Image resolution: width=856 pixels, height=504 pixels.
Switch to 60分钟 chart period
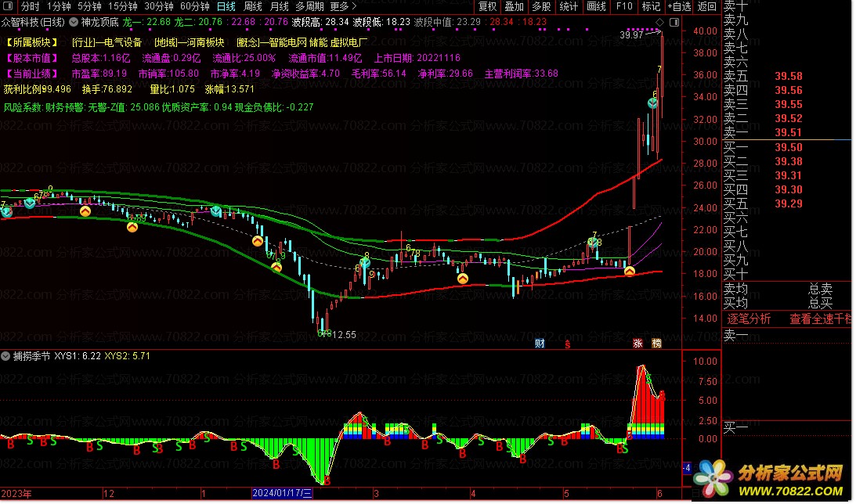click(195, 6)
